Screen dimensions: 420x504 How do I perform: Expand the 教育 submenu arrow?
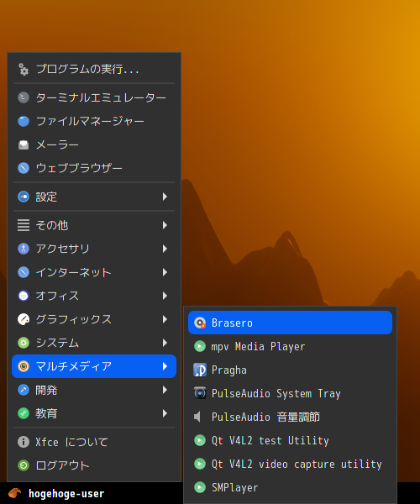(x=165, y=413)
